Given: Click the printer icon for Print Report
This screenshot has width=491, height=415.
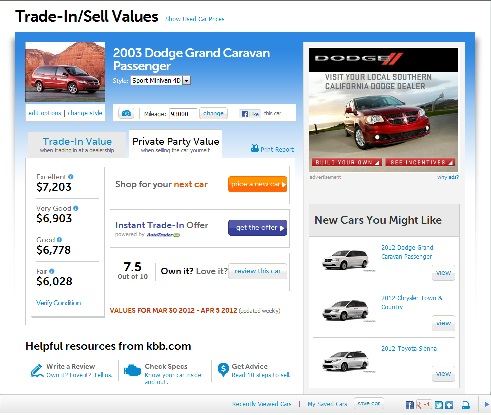Looking at the screenshot, I should coord(255,148).
